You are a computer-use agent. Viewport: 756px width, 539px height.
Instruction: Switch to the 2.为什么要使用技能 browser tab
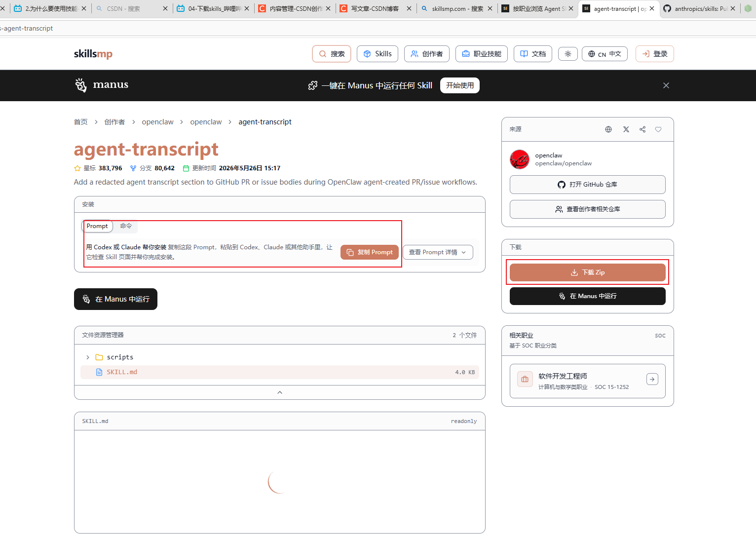50,8
